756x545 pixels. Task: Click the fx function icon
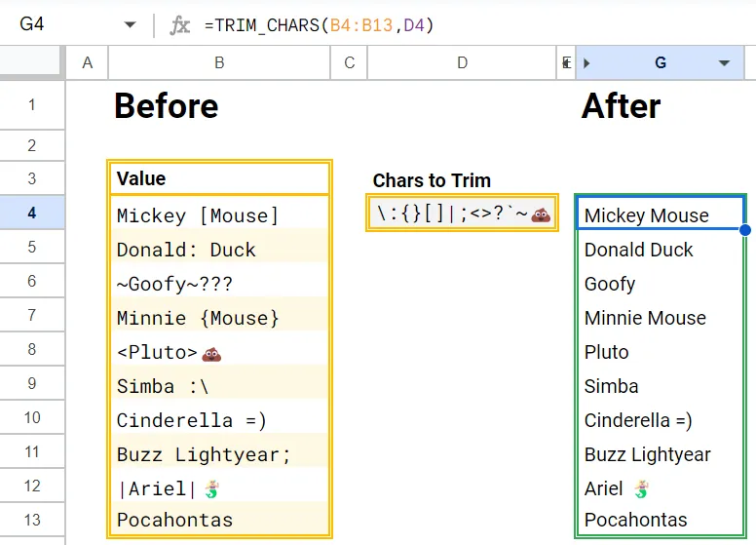(180, 25)
